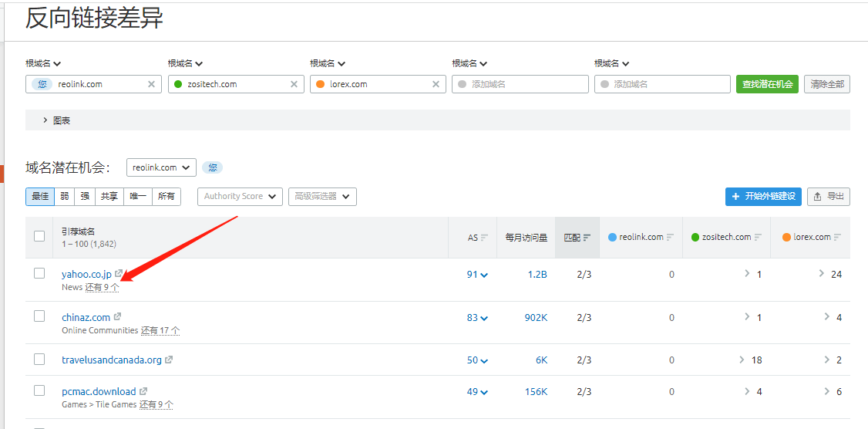This screenshot has height=429, width=868.
Task: Sort lorex.com column
Action: tap(838, 237)
